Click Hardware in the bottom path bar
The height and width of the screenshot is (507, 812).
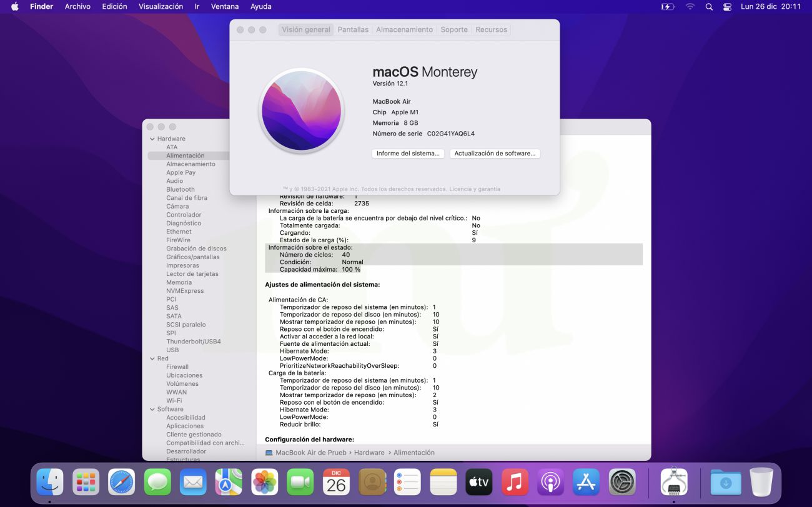[x=369, y=453]
